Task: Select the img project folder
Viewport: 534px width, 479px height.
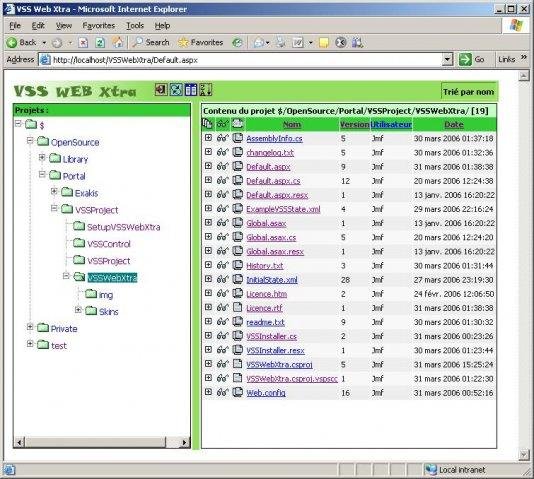Action: tap(106, 295)
